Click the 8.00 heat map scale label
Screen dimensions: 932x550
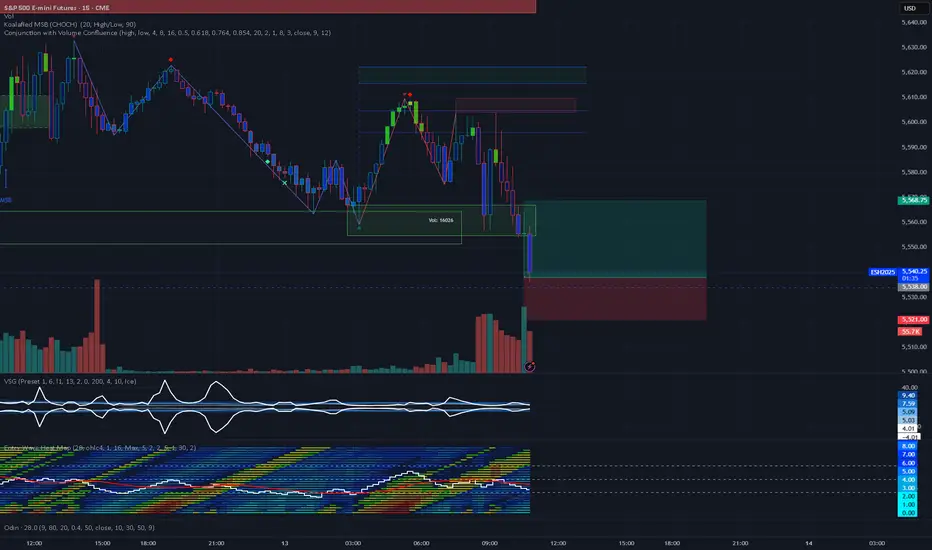tap(908, 446)
